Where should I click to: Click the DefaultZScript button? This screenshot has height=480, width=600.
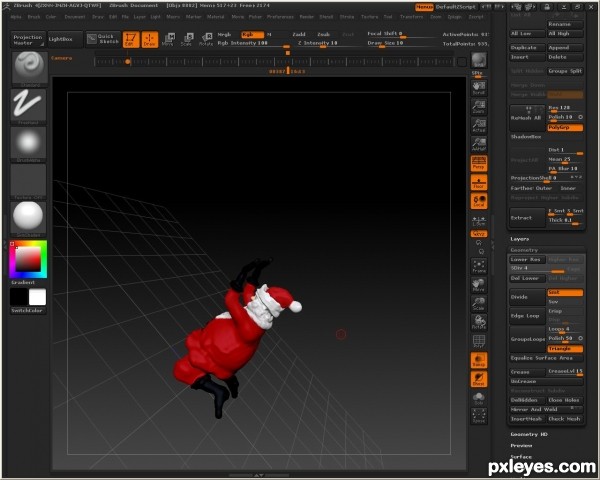(457, 7)
